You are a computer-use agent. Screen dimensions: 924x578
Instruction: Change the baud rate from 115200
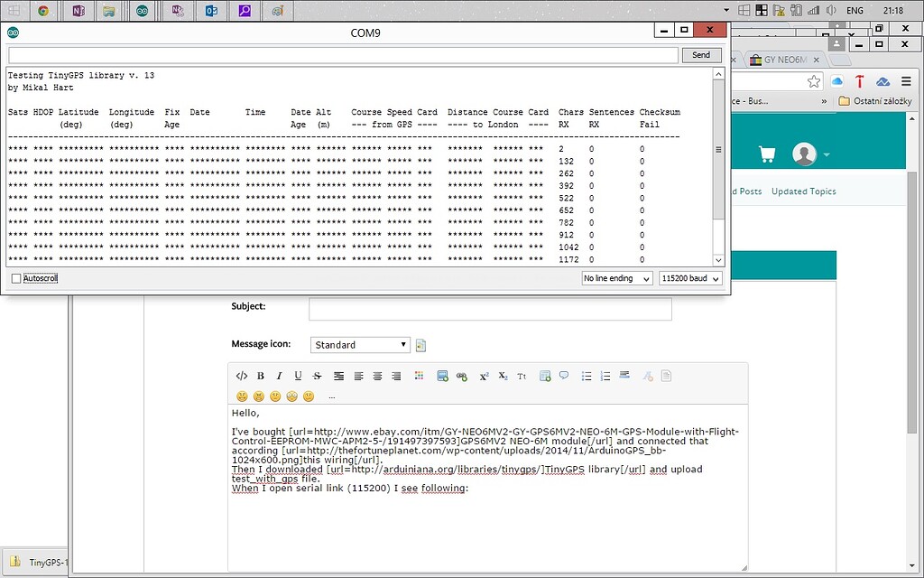pos(690,278)
